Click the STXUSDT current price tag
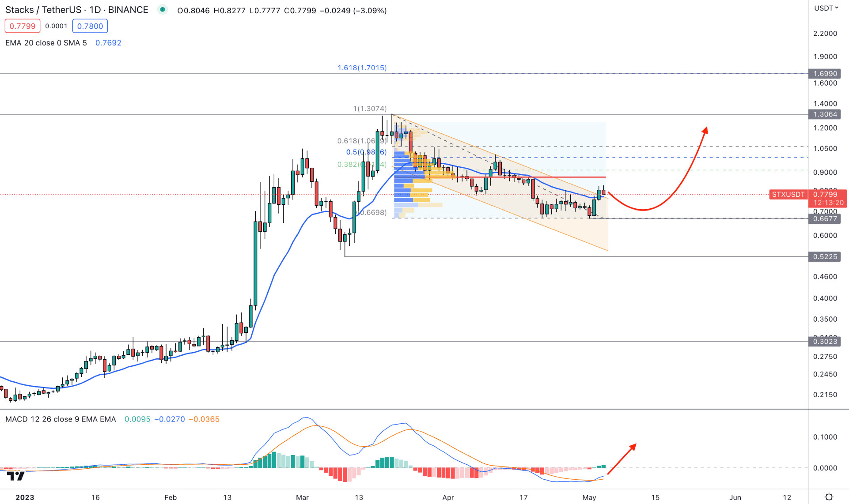This screenshot has width=849, height=504. point(788,195)
